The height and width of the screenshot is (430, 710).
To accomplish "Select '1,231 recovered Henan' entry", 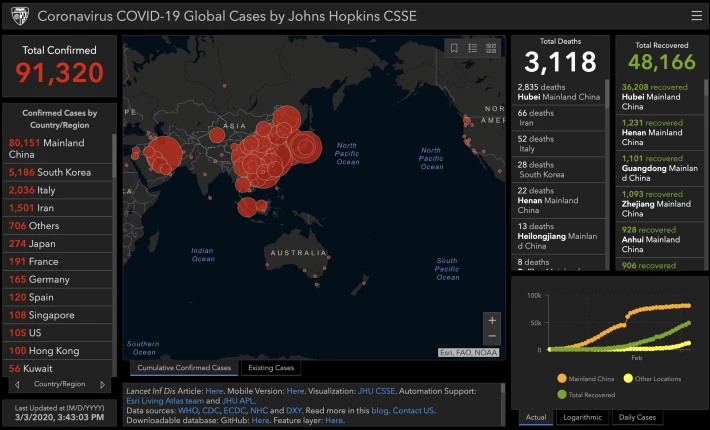I will [659, 133].
